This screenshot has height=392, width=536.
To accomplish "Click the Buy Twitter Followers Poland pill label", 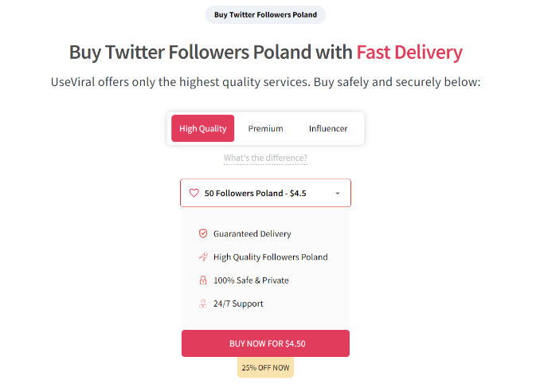I will 265,14.
